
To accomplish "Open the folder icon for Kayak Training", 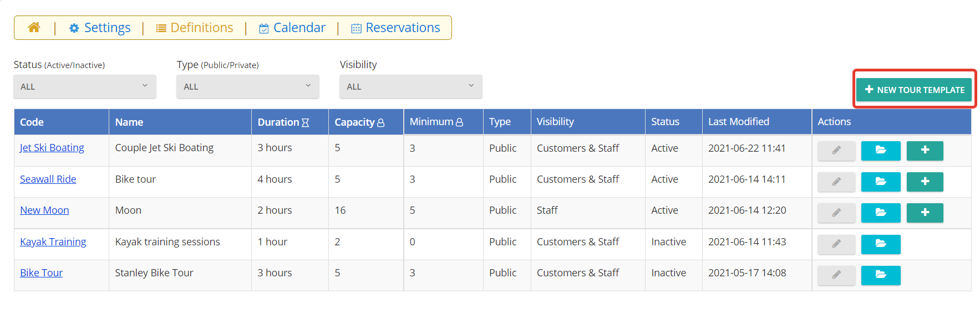I will 881,244.
